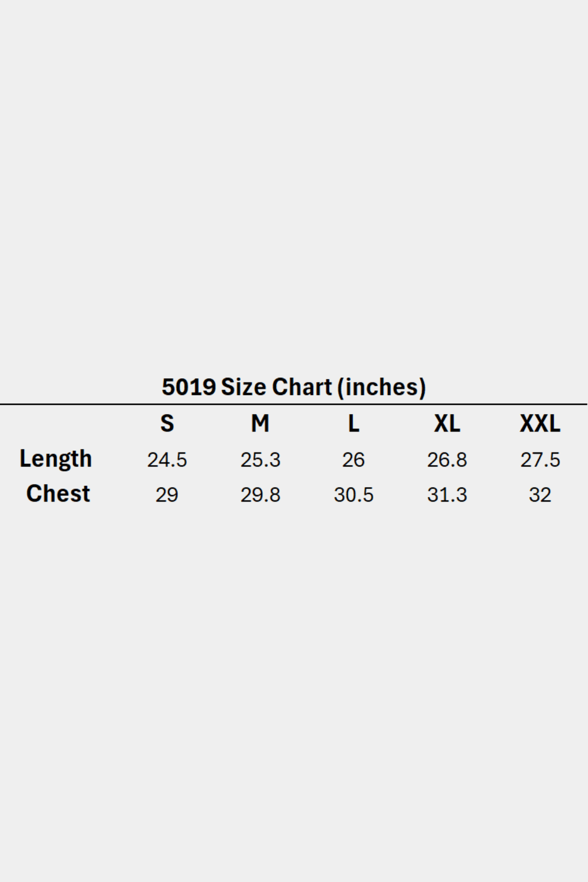Click the 29 chest value for S
588x882 pixels.
tap(167, 495)
